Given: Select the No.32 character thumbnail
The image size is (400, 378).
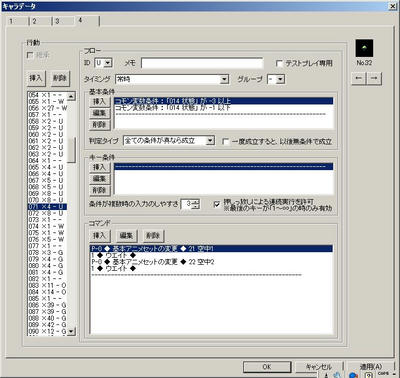Looking at the screenshot, I should [x=364, y=48].
